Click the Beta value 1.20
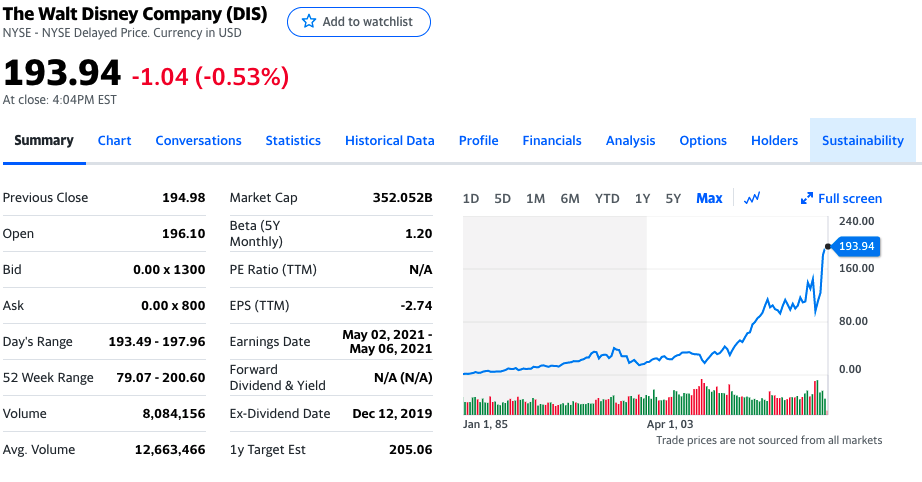Screen dimensions: 922x482 coord(419,233)
